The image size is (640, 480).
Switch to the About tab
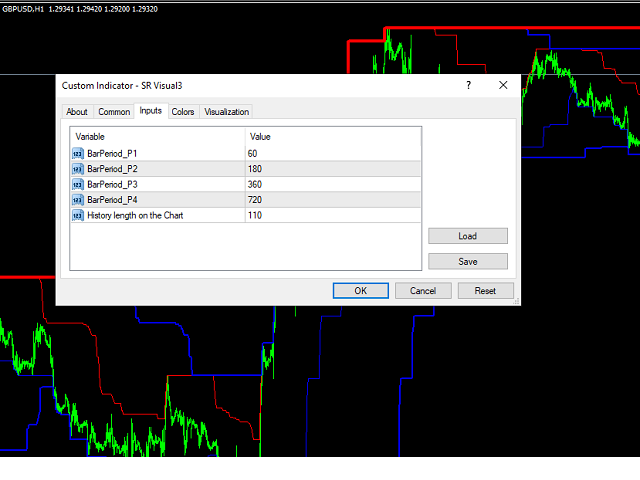point(77,112)
